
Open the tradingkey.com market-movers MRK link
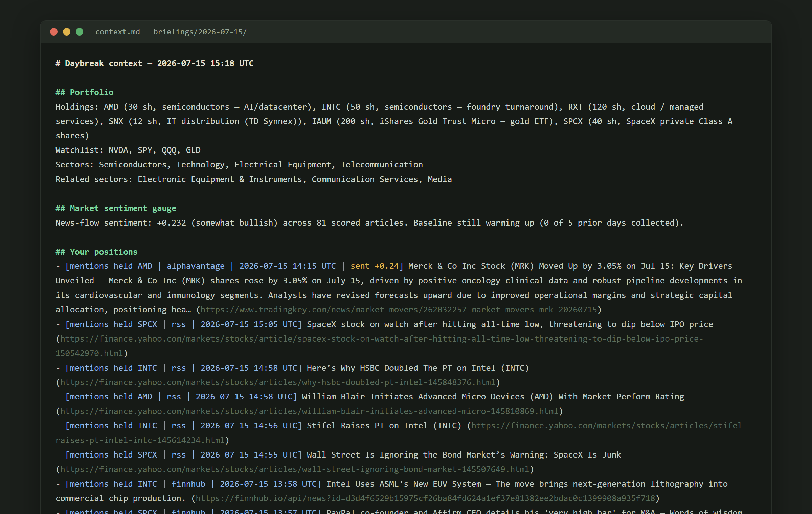[399, 310]
